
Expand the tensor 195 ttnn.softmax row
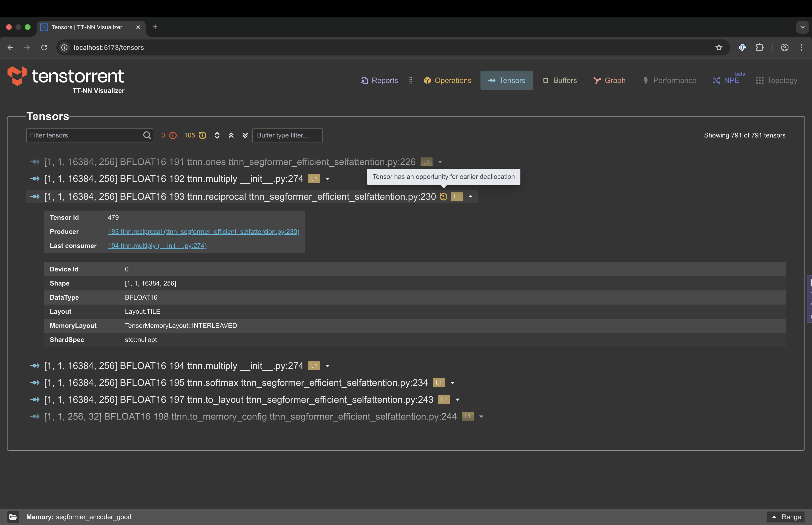[x=453, y=383]
